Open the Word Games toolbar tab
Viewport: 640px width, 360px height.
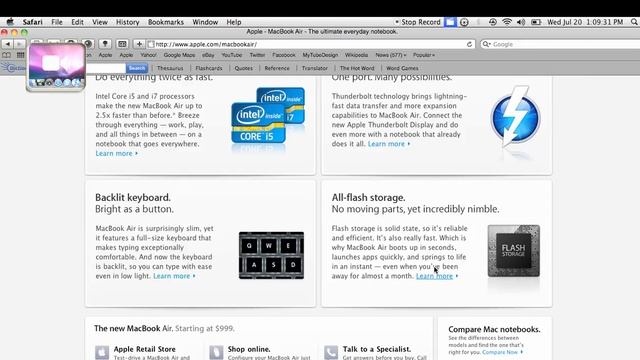(402, 68)
